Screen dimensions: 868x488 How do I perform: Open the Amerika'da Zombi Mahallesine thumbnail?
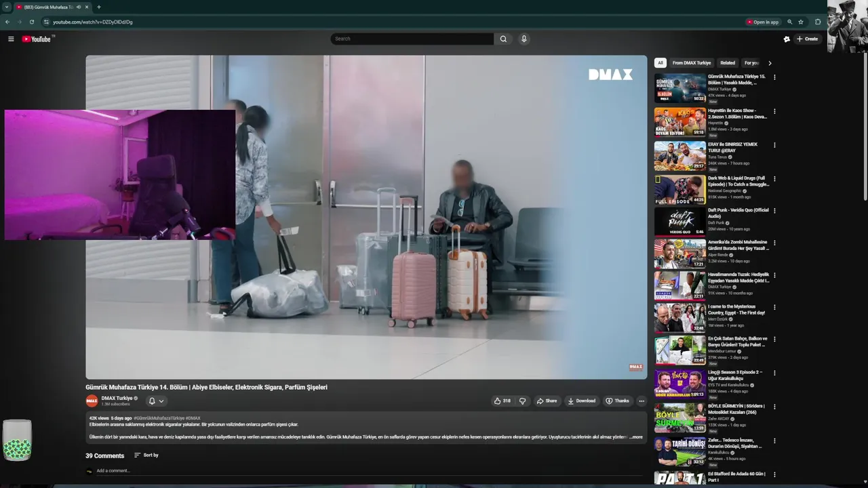pyautogui.click(x=679, y=253)
